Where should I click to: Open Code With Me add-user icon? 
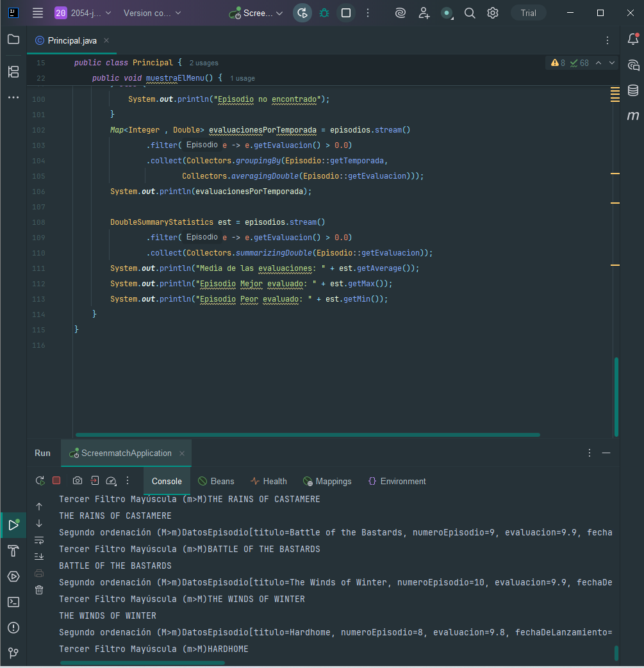(424, 13)
